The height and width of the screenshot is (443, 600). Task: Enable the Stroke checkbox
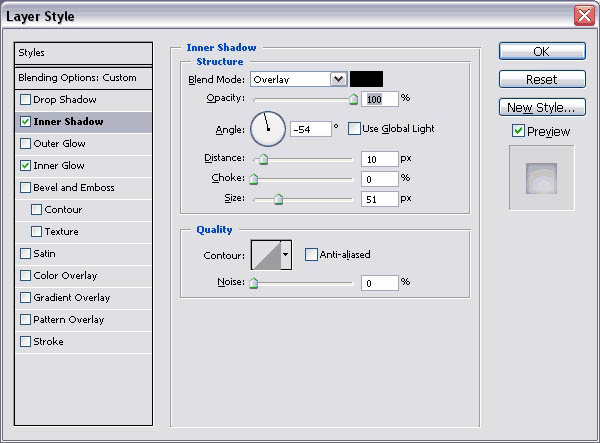tap(25, 342)
